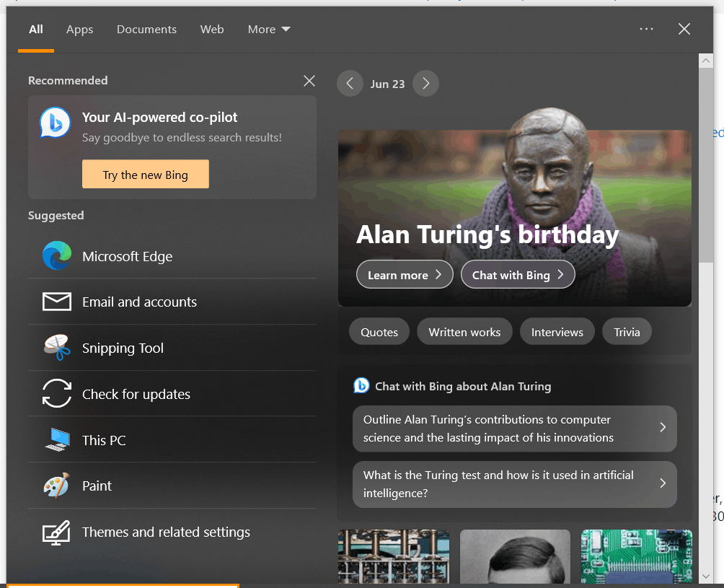The width and height of the screenshot is (724, 588).
Task: Click Check for updates text
Action: coord(136,395)
